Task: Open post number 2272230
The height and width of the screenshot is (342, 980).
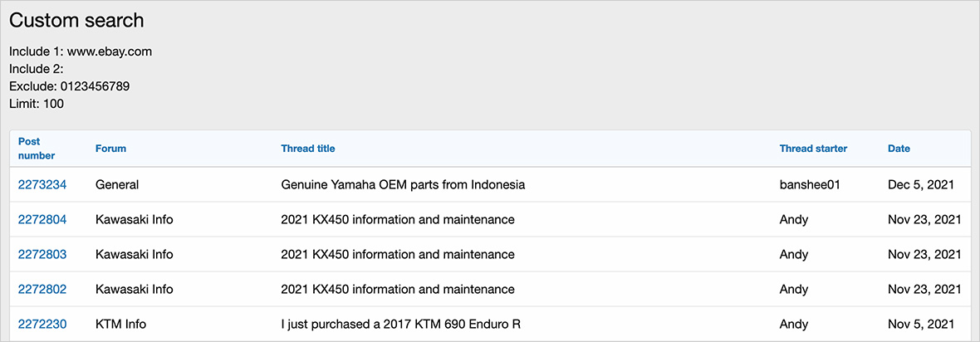Action: (42, 325)
